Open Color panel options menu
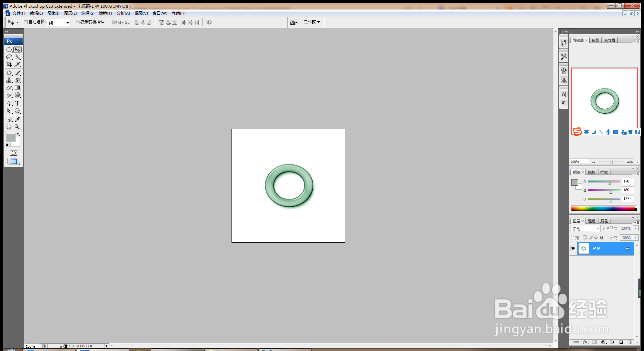This screenshot has height=351, width=644. pyautogui.click(x=637, y=173)
